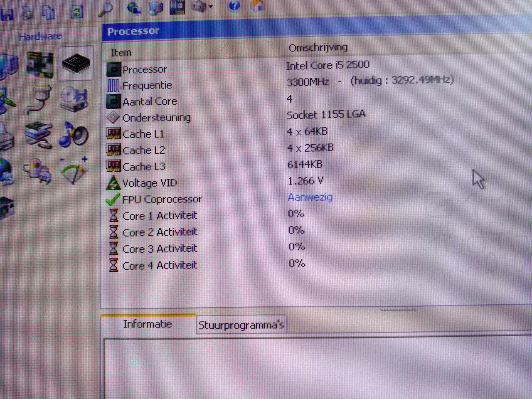Select the disc drives icon
This screenshot has width=532, height=399.
pyautogui.click(x=75, y=99)
